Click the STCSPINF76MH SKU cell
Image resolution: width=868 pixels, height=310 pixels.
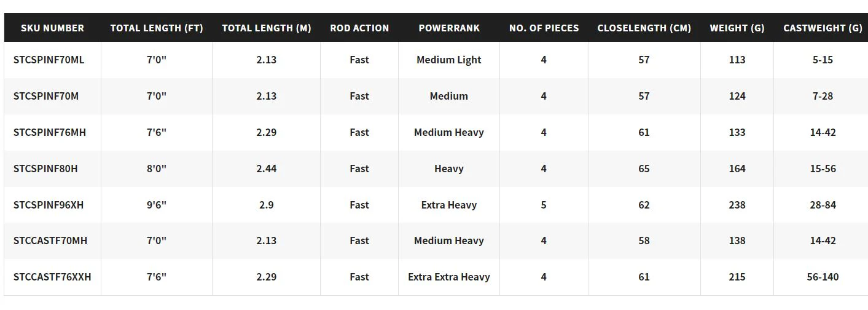point(50,132)
